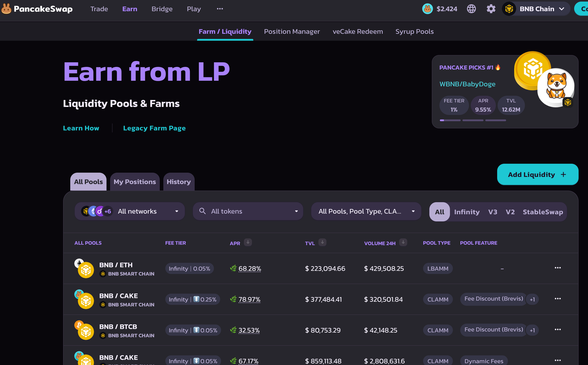Click the BabyDoge token image
This screenshot has height=365, width=588.
pyautogui.click(x=556, y=87)
